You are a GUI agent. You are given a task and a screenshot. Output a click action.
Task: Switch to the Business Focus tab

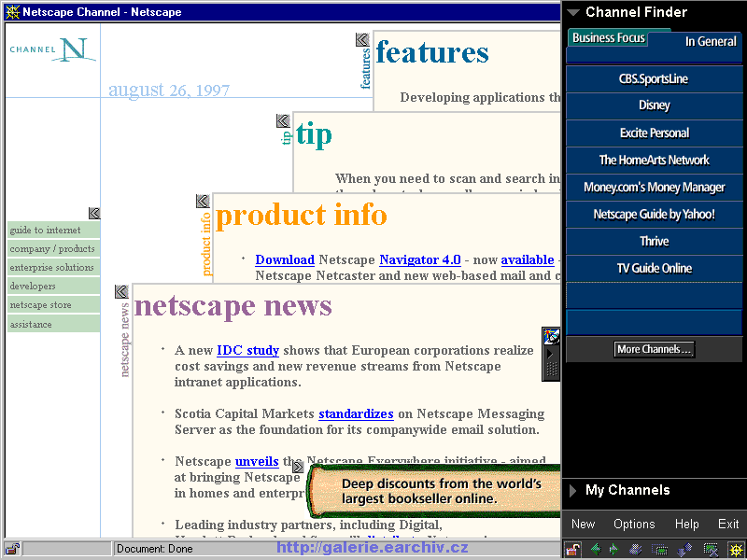(x=609, y=37)
